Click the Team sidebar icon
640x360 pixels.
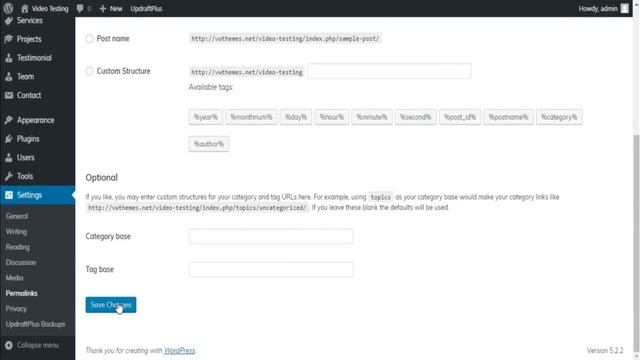(x=9, y=76)
